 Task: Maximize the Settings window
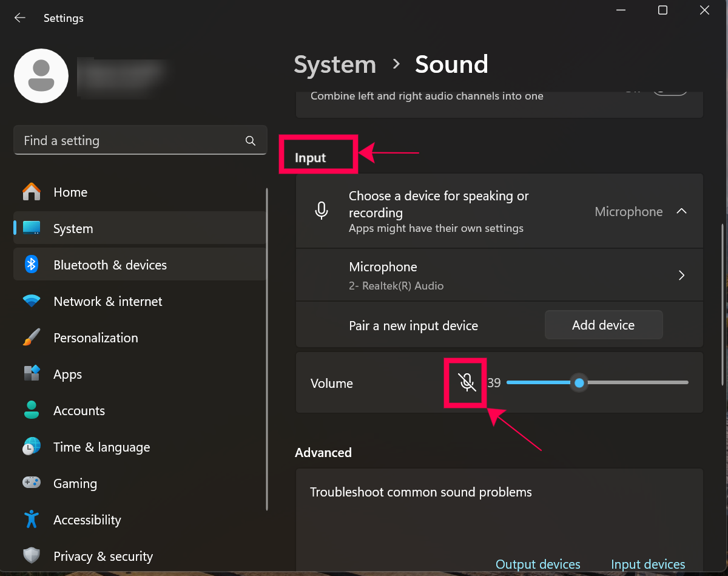[662, 10]
